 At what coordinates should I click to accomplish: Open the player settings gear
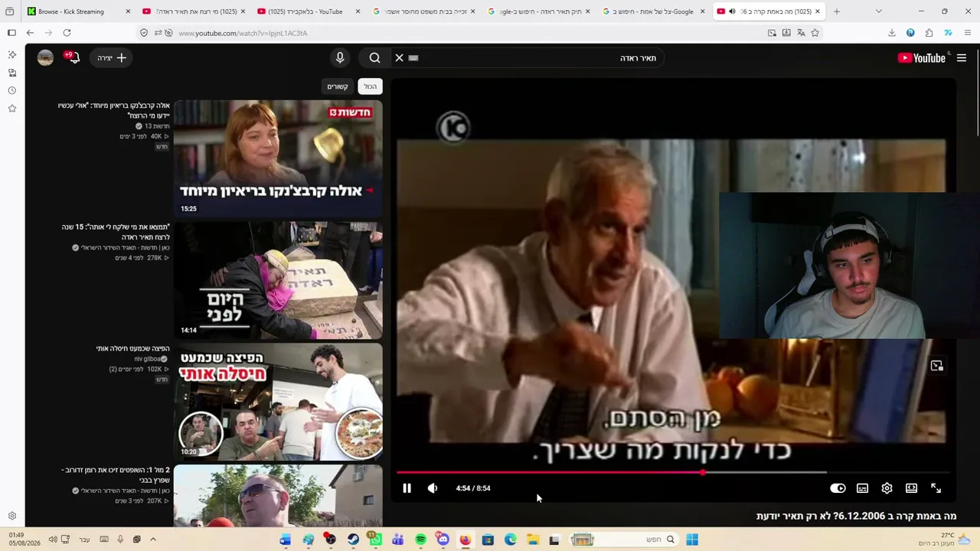point(887,488)
